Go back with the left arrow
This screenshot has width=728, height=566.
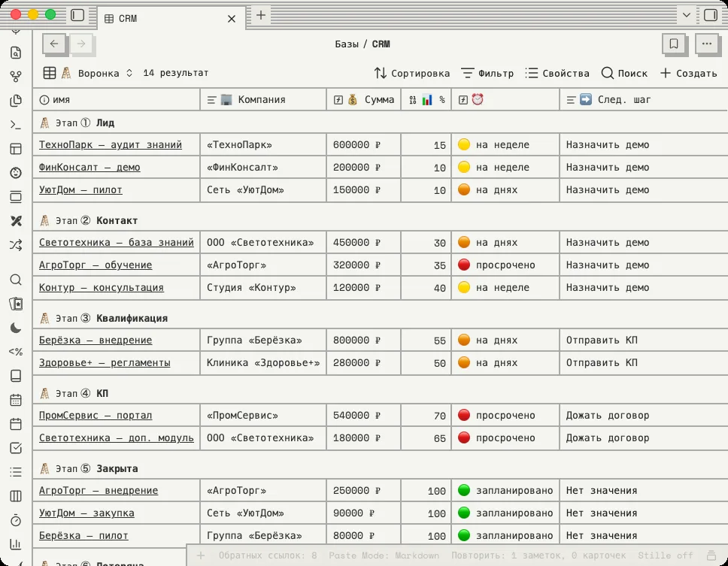click(54, 44)
